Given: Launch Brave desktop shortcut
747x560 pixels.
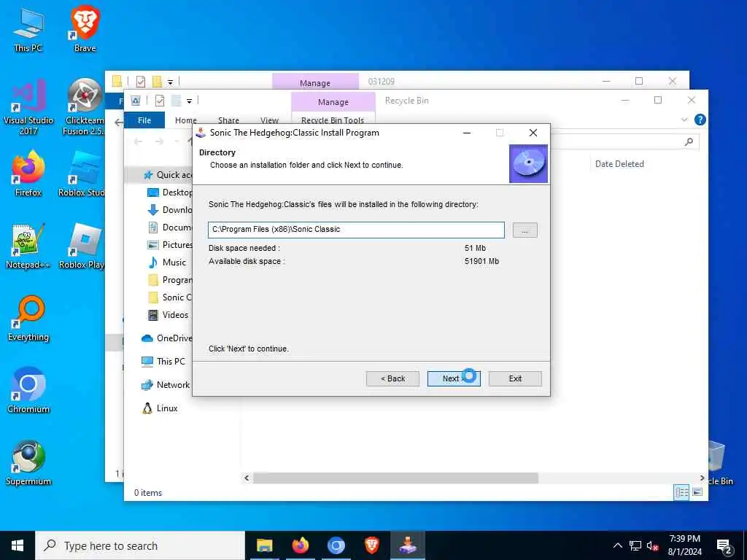Looking at the screenshot, I should (85, 28).
